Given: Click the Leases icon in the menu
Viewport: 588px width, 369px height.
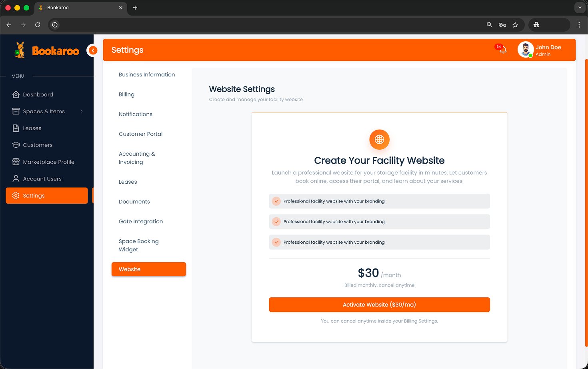Looking at the screenshot, I should point(16,128).
